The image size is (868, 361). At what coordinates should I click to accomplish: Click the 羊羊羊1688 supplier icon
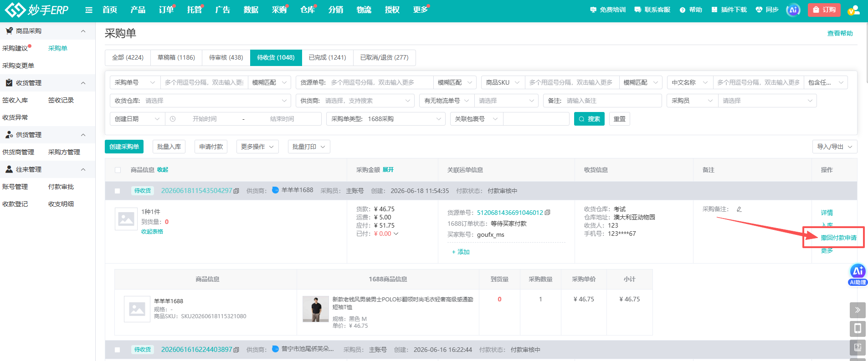[275, 190]
